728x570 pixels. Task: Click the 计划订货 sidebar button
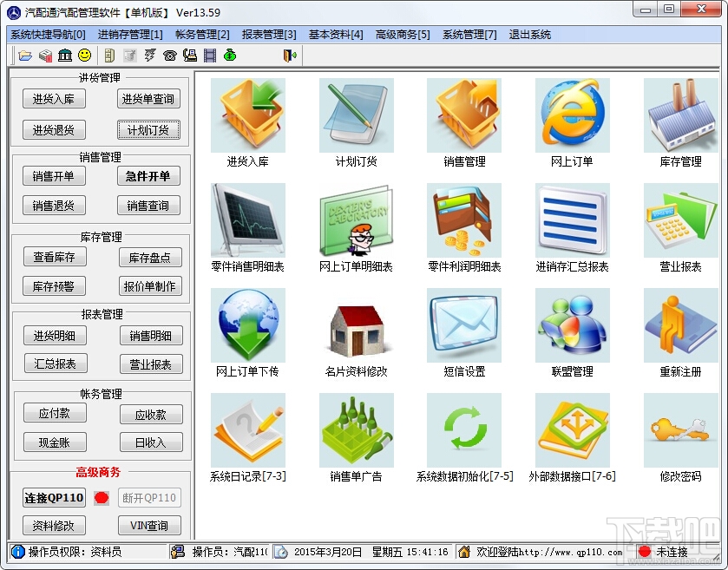coord(148,130)
